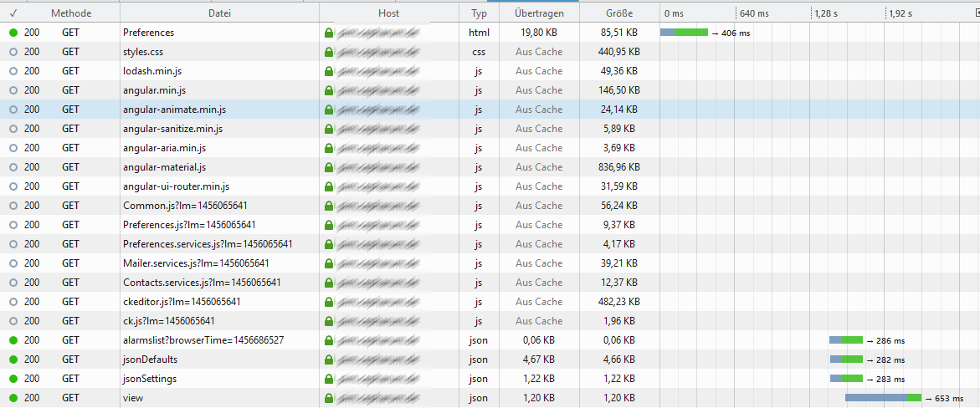Sort requests by Übertragen column
The height and width of the screenshot is (408, 980).
click(539, 13)
